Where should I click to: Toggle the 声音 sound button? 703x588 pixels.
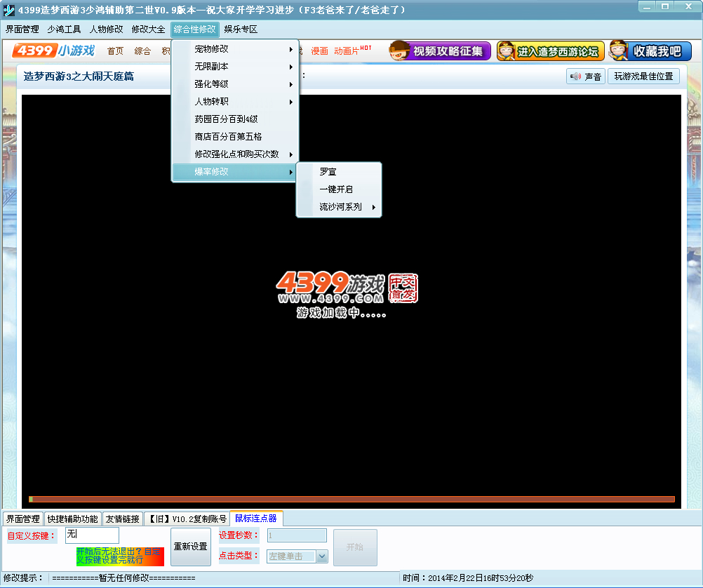586,76
